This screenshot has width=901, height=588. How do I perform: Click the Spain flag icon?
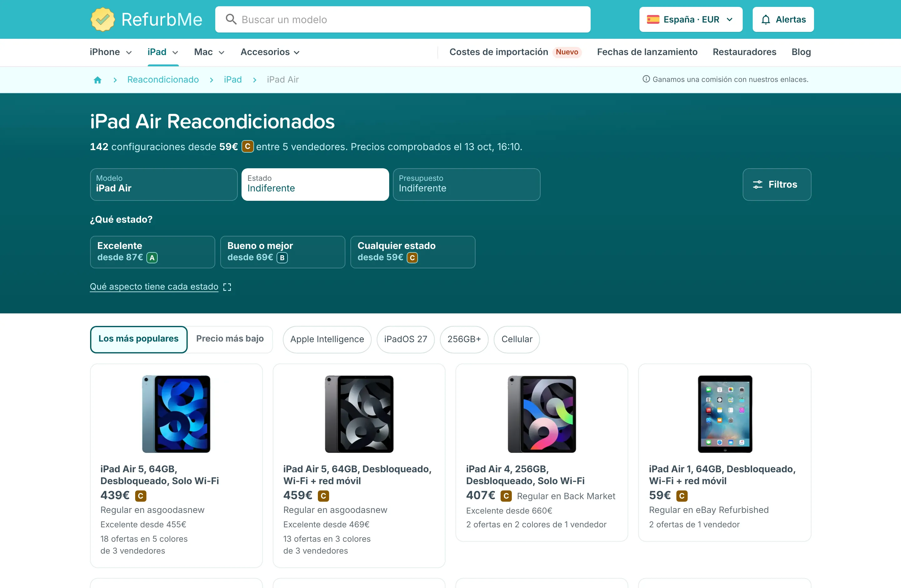(653, 19)
